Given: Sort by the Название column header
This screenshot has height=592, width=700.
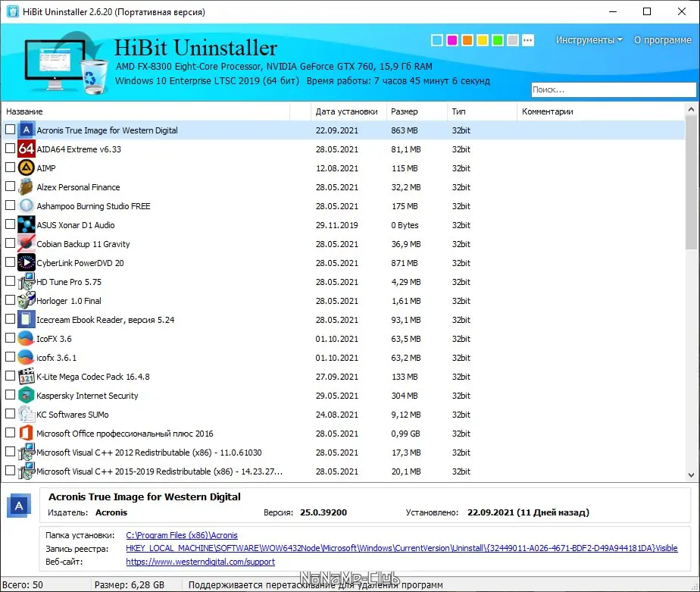Looking at the screenshot, I should tap(147, 111).
